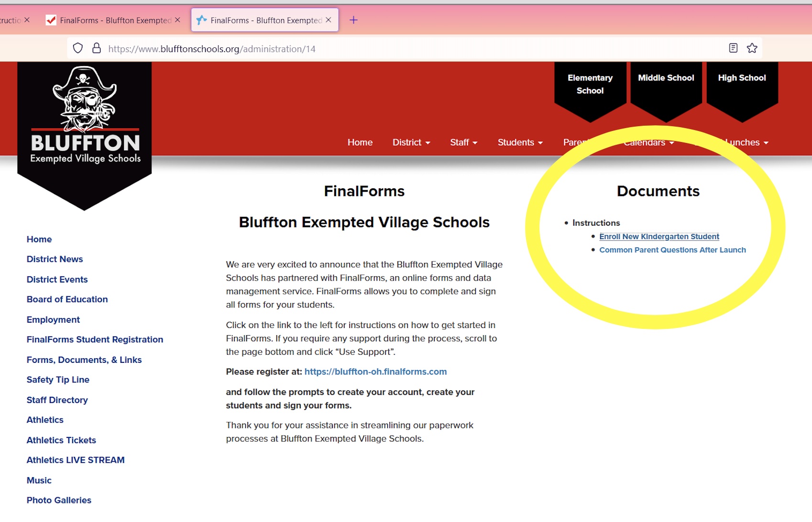Select FinalForms Student Registration in sidebar
This screenshot has height=522, width=812.
click(95, 339)
